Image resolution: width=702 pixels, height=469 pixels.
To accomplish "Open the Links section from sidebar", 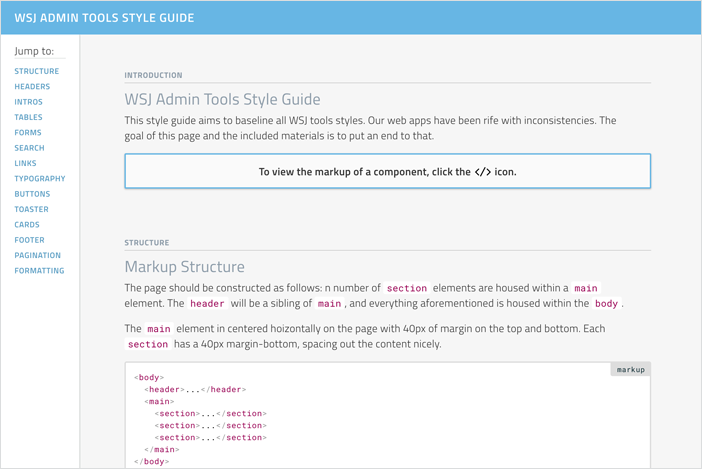I will click(x=25, y=163).
